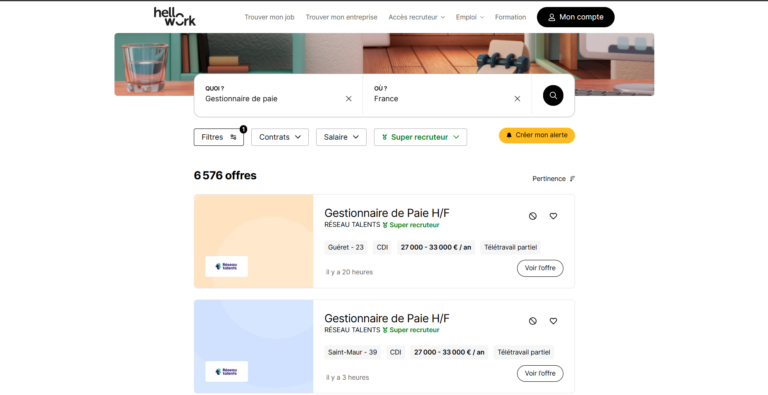Click the HelloWork logo

pyautogui.click(x=174, y=17)
